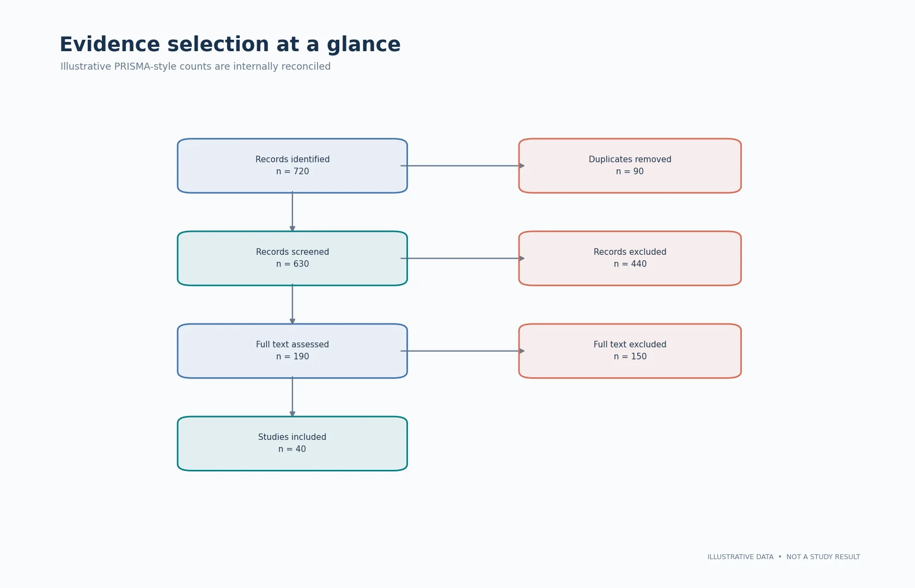Click the n = 720 count text
The height and width of the screenshot is (588, 915).
[x=292, y=171]
